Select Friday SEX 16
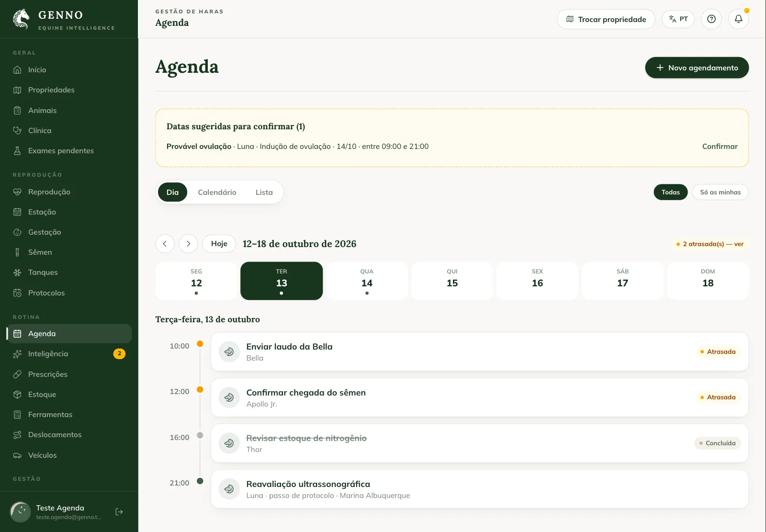766x532 pixels. (537, 281)
